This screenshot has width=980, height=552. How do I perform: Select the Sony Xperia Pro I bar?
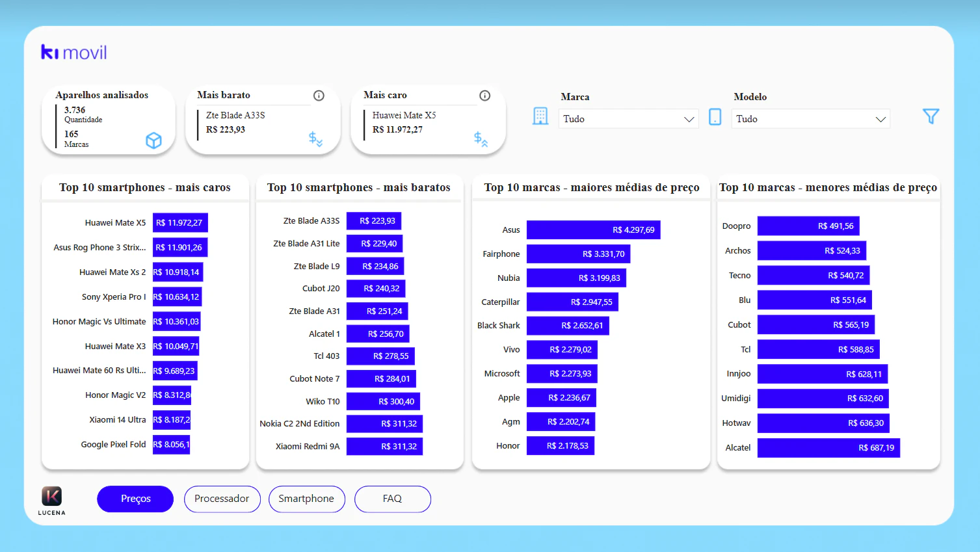click(x=177, y=296)
